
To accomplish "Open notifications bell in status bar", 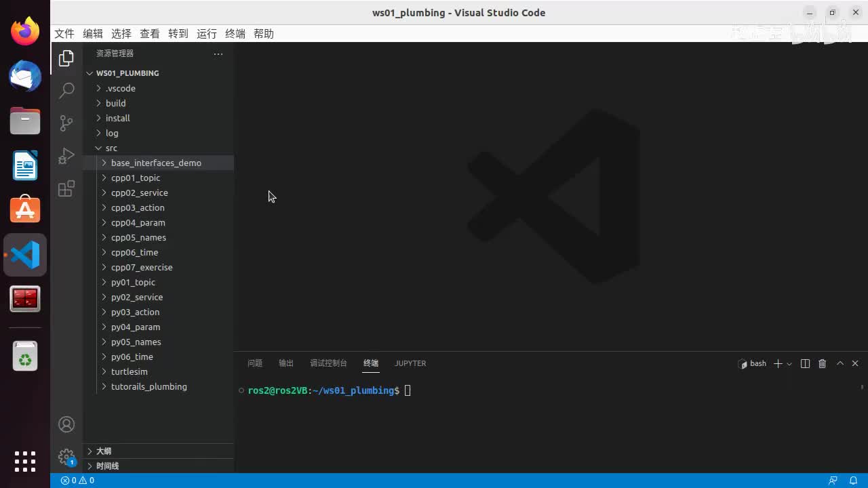I will click(854, 481).
